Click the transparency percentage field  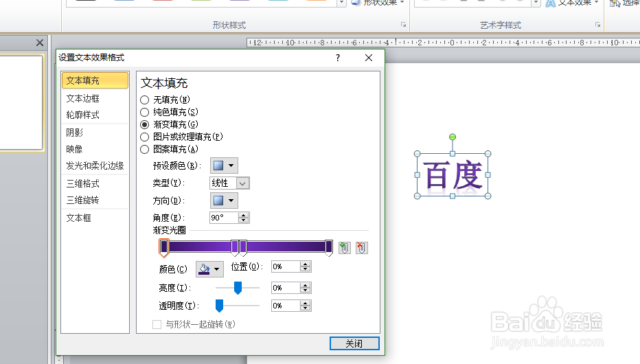(286, 306)
